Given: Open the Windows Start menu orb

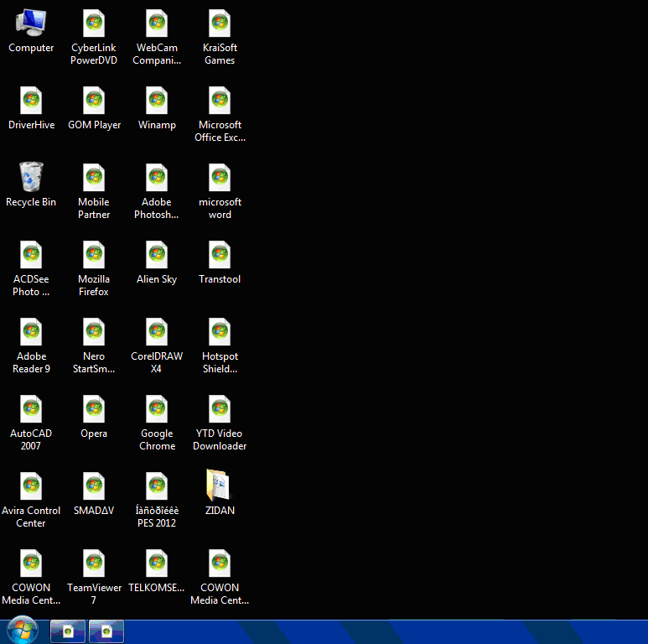Looking at the screenshot, I should pyautogui.click(x=23, y=631).
